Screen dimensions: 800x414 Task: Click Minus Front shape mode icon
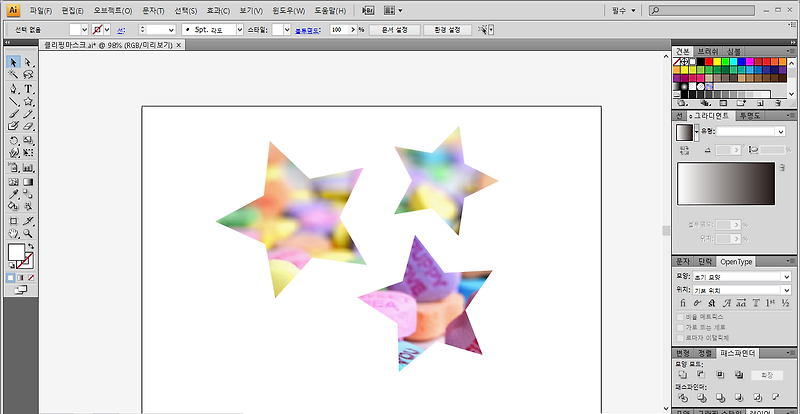(x=701, y=375)
